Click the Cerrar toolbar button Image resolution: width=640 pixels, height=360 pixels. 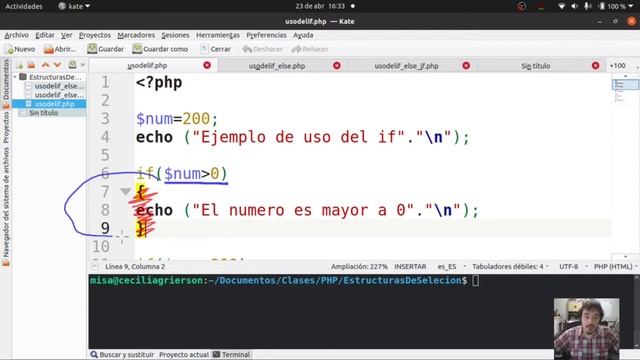216,49
